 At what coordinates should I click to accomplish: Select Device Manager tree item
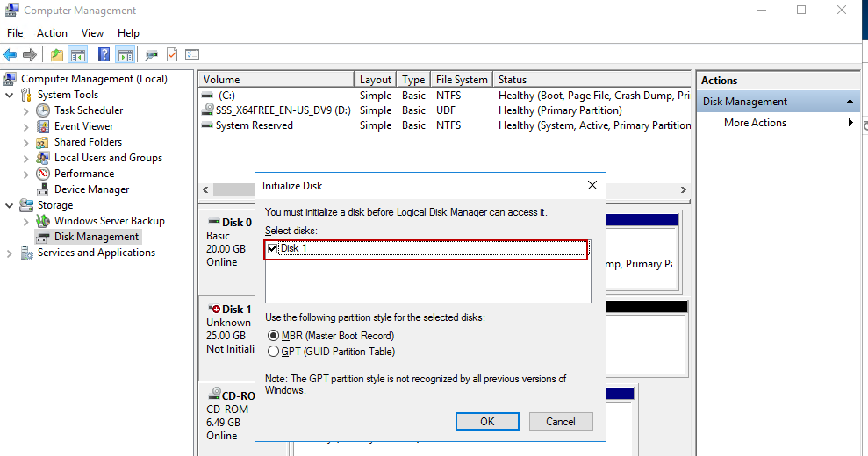pyautogui.click(x=91, y=189)
